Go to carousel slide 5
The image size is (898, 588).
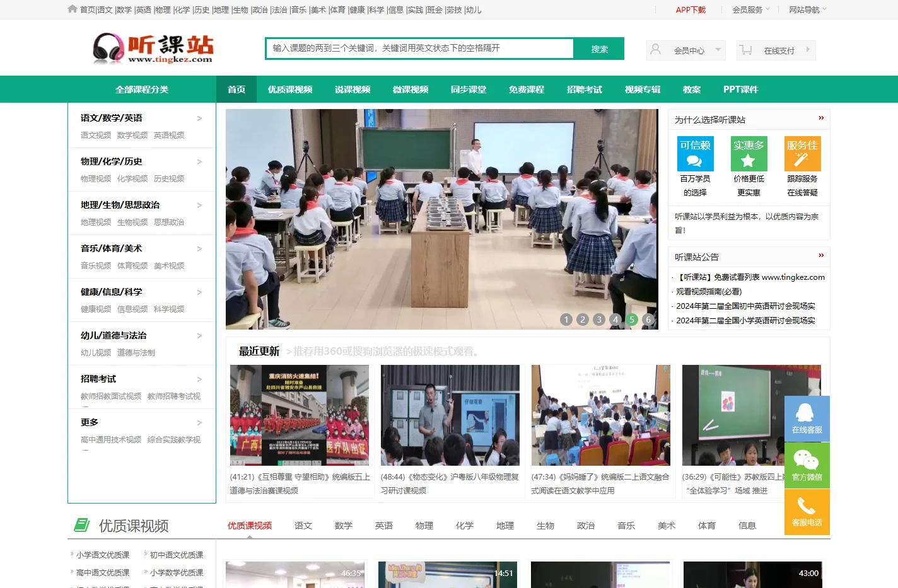click(632, 320)
